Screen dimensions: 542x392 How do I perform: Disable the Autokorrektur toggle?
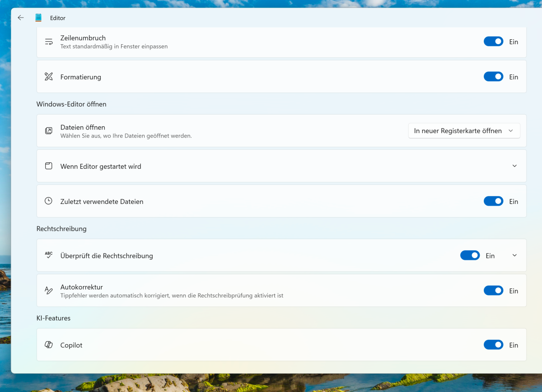(493, 291)
